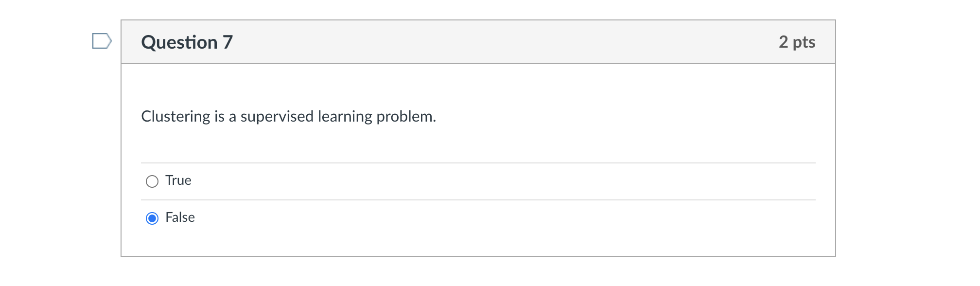The height and width of the screenshot is (286, 980).
Task: Click the True answer label text
Action: [x=177, y=180]
